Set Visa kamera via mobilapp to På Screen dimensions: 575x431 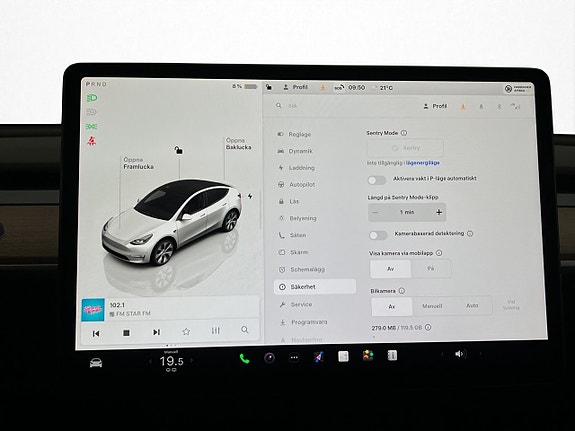431,269
